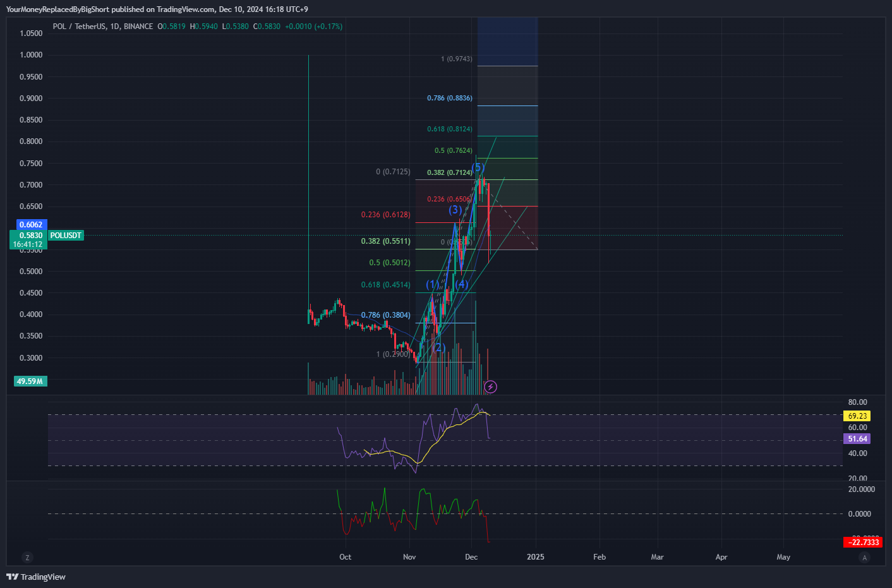
Task: Select the Elliott wave (3) label
Action: [x=455, y=210]
